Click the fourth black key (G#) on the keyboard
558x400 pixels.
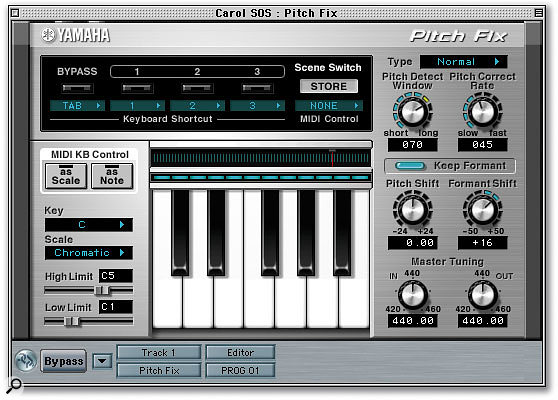click(x=306, y=233)
